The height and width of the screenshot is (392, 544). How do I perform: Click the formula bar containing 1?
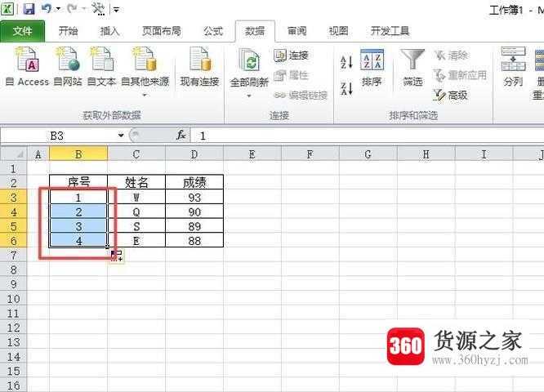pos(368,136)
